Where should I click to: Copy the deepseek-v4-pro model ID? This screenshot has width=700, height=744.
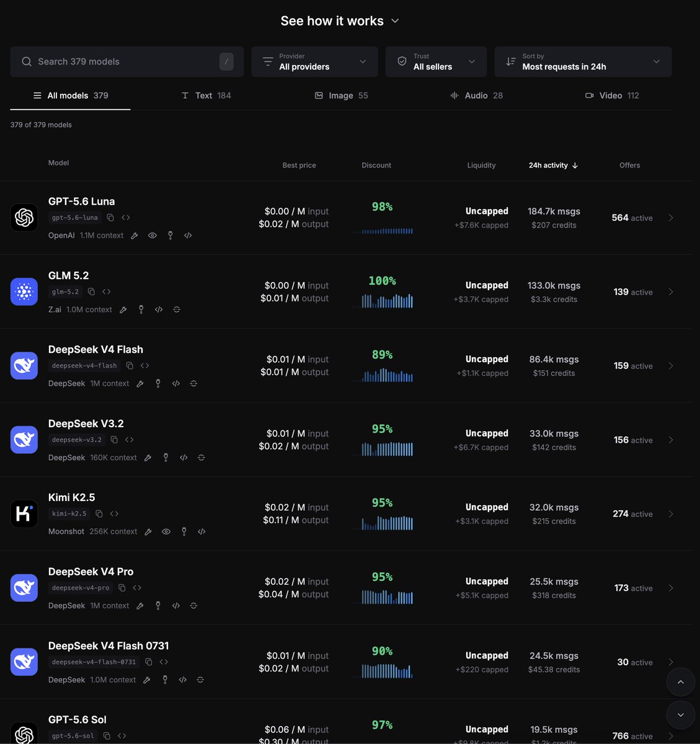pyautogui.click(x=122, y=588)
